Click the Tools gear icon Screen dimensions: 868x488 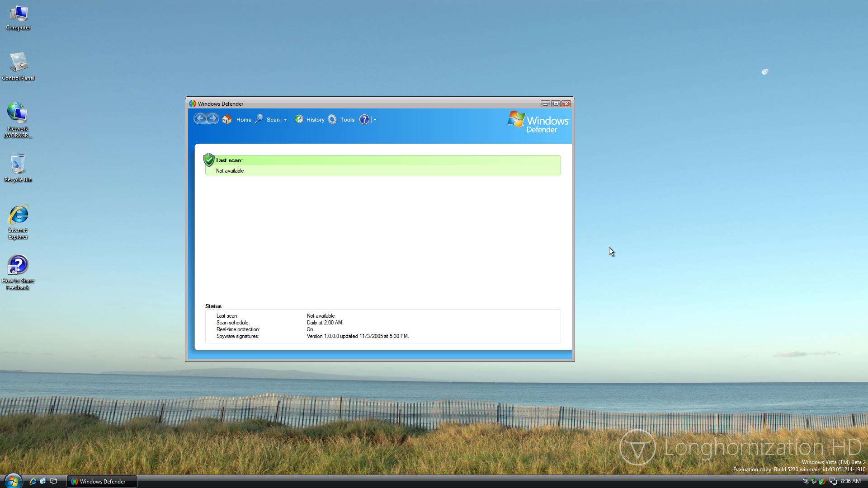click(x=332, y=120)
